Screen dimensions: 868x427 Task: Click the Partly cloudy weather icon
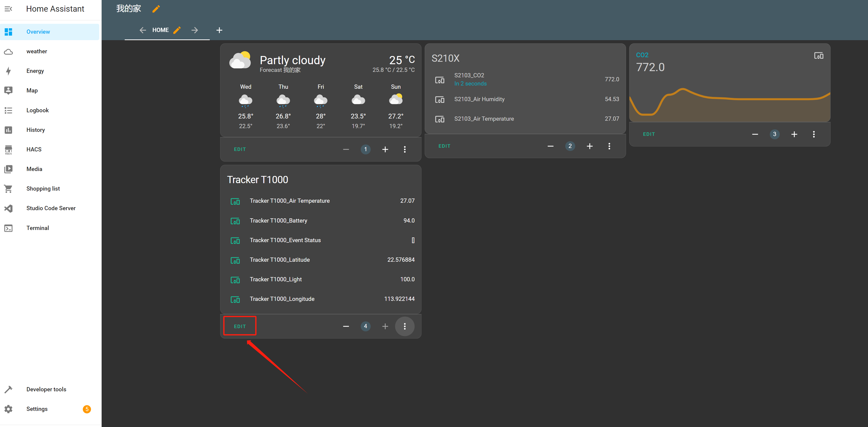tap(240, 60)
